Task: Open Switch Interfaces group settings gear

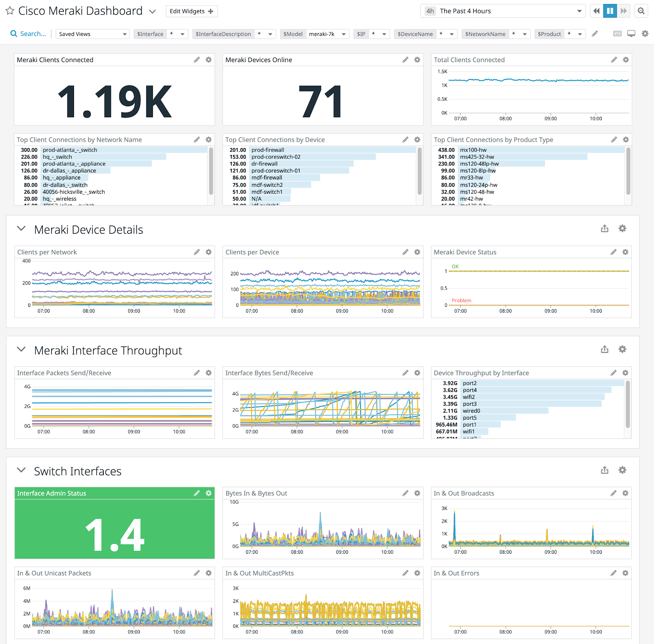Action: point(622,470)
